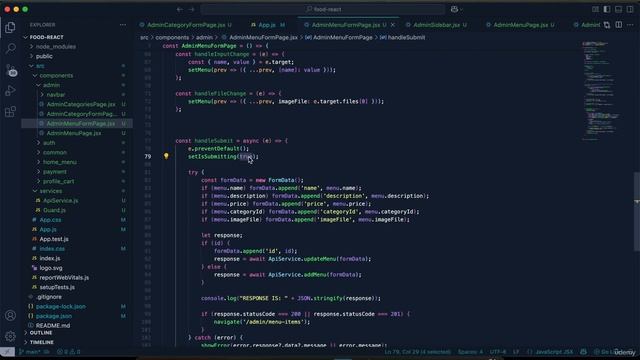This screenshot has height=360, width=640.
Task: Expand the auth folder
Action: coord(49,143)
